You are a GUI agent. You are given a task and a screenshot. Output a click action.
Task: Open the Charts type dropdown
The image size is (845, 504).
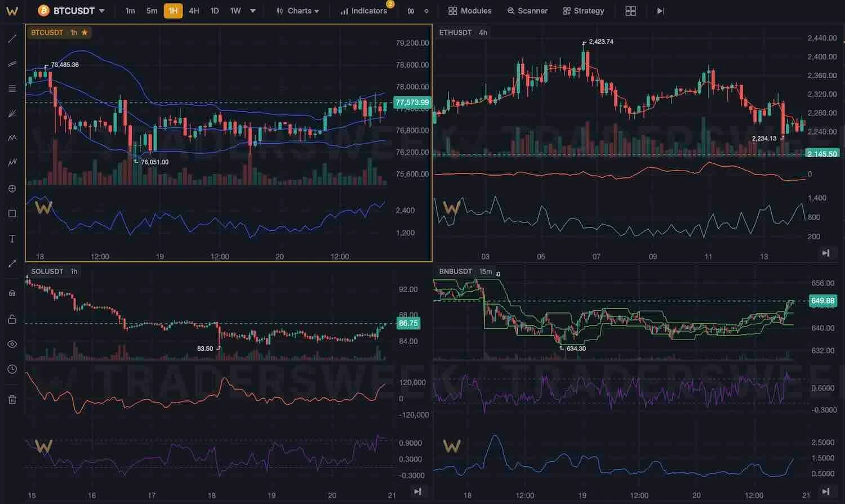pyautogui.click(x=297, y=11)
